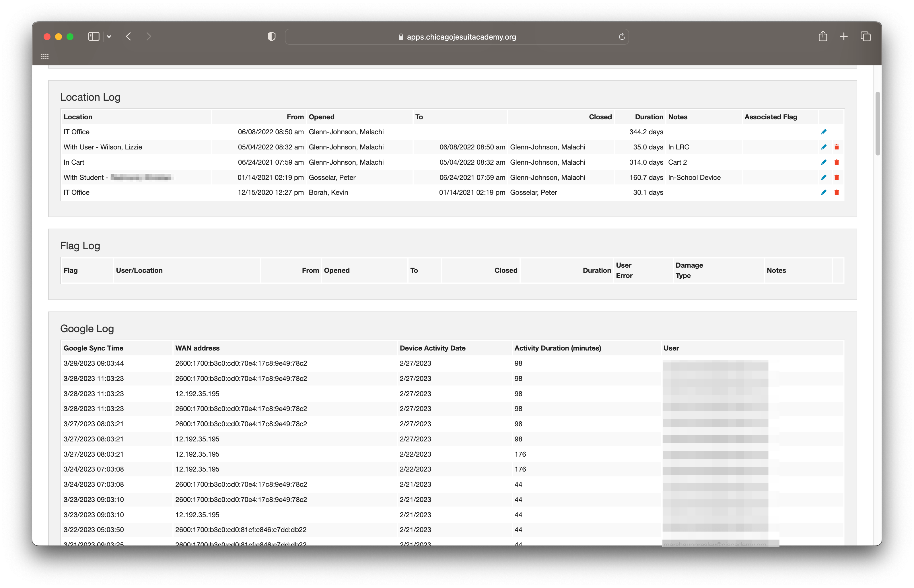Delete the In Cart location entry
Screen dimensions: 914x588
click(x=837, y=162)
